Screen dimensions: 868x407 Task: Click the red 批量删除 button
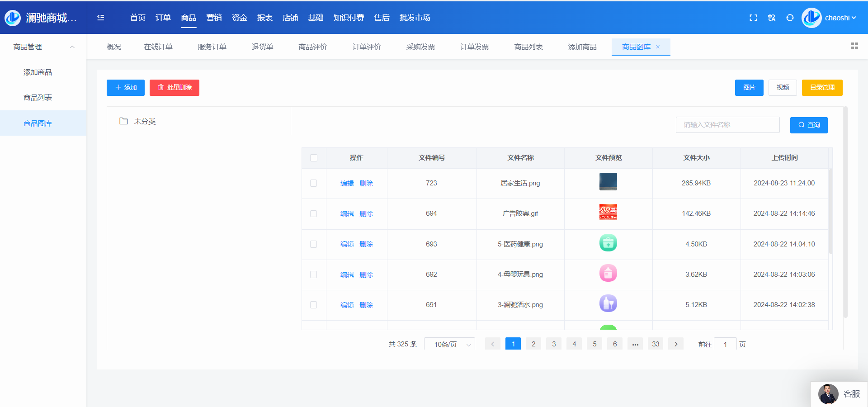point(175,88)
